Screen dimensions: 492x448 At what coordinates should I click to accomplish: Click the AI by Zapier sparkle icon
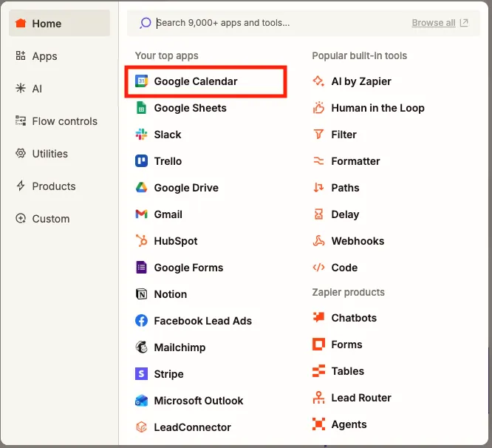click(318, 81)
